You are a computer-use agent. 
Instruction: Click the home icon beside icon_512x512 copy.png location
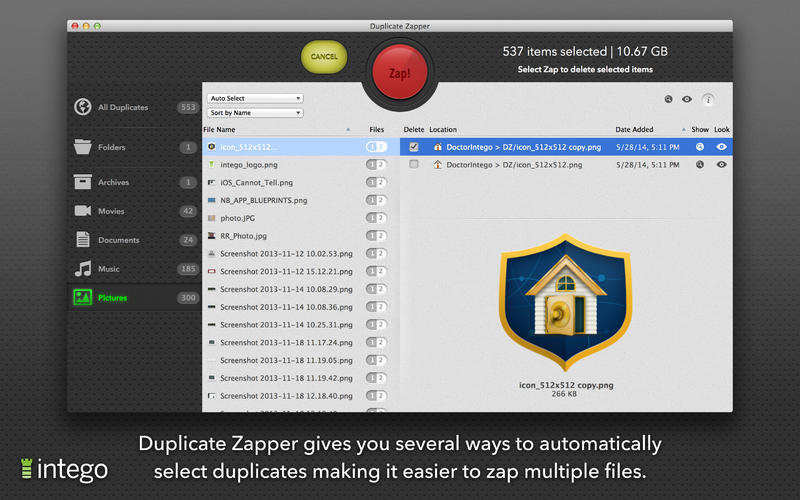[x=437, y=147]
